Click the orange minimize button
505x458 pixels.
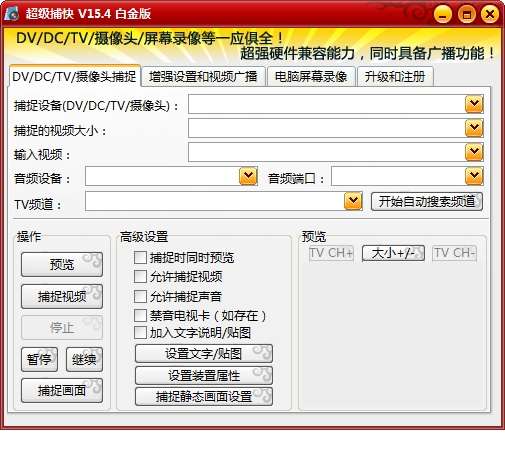pyautogui.click(x=443, y=14)
